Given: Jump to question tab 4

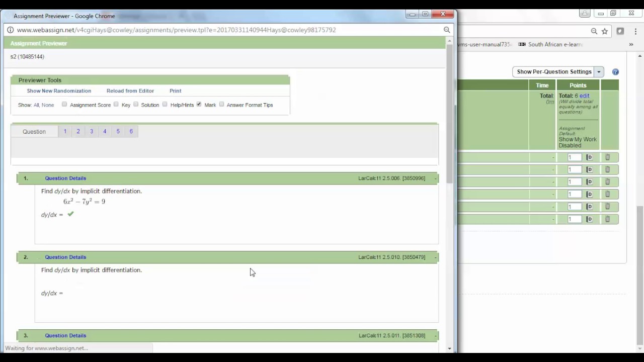Looking at the screenshot, I should pos(105,131).
